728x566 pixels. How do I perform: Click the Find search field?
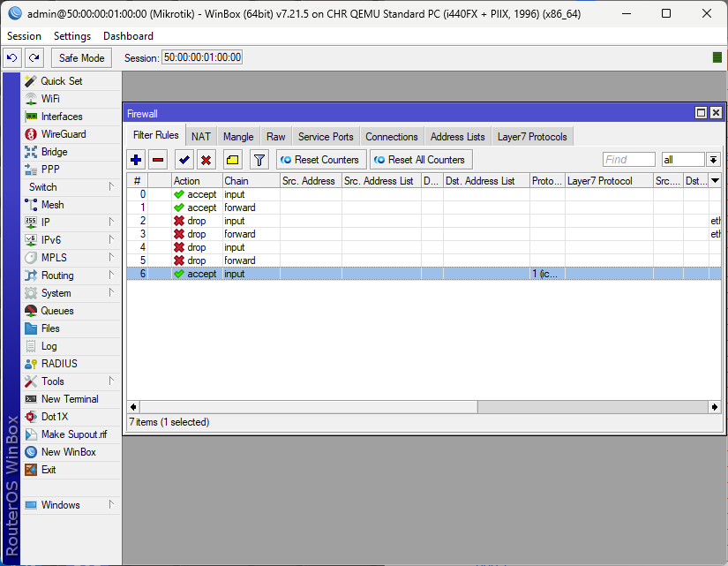[x=628, y=160]
